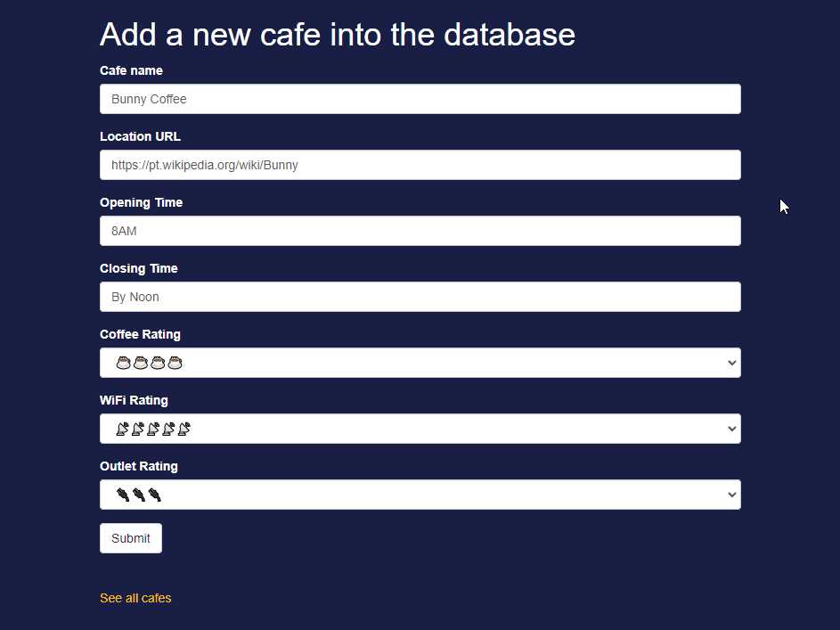Select the Opening Time input box
The width and height of the screenshot is (840, 630).
point(420,231)
